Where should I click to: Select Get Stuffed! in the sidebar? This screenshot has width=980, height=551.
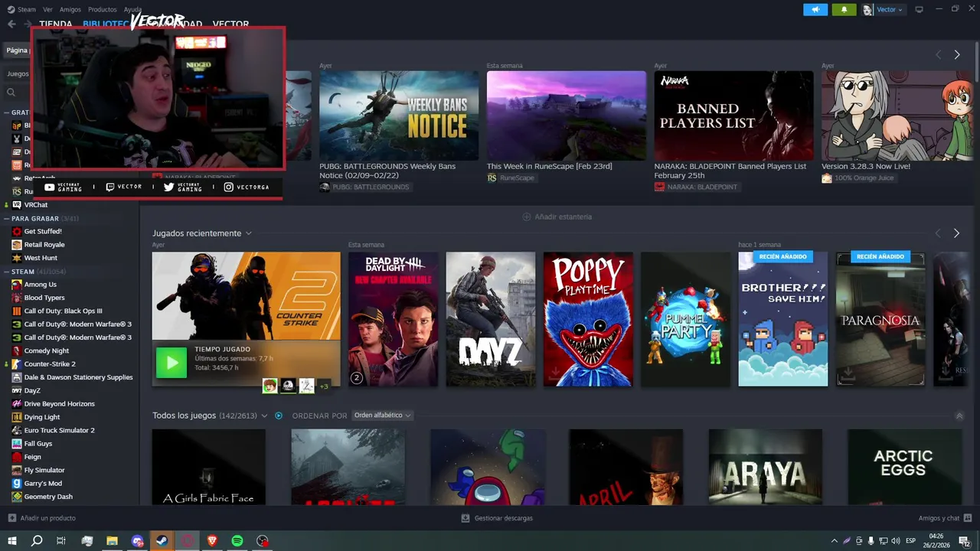pyautogui.click(x=43, y=231)
